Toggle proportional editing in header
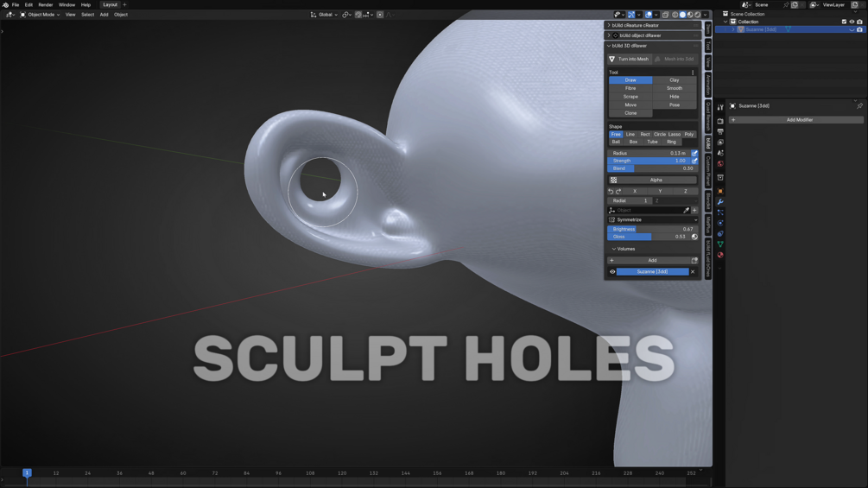This screenshot has height=488, width=868. tap(380, 15)
